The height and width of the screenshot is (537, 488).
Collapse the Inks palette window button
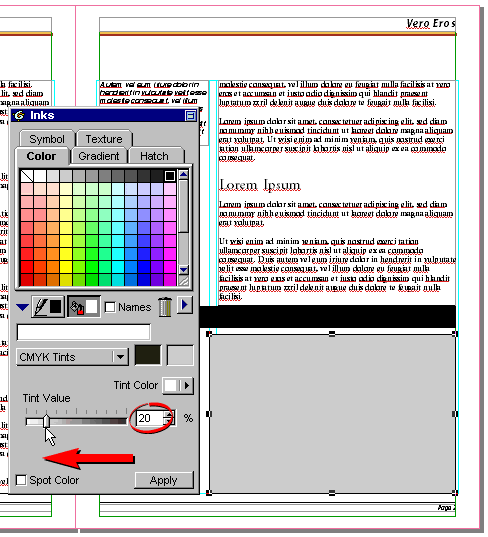[190, 115]
